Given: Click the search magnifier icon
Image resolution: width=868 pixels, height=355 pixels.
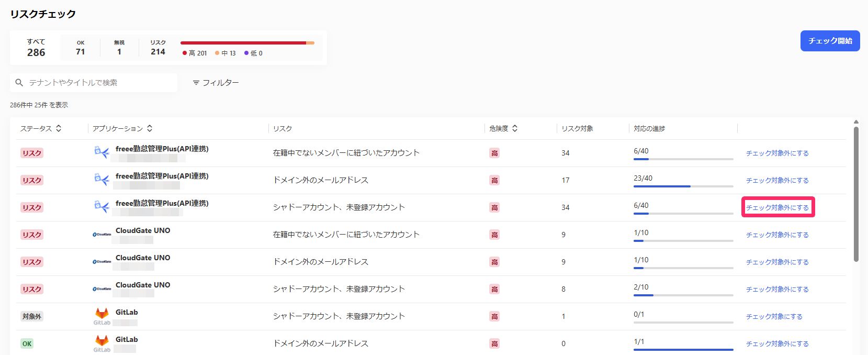Looking at the screenshot, I should pyautogui.click(x=19, y=83).
